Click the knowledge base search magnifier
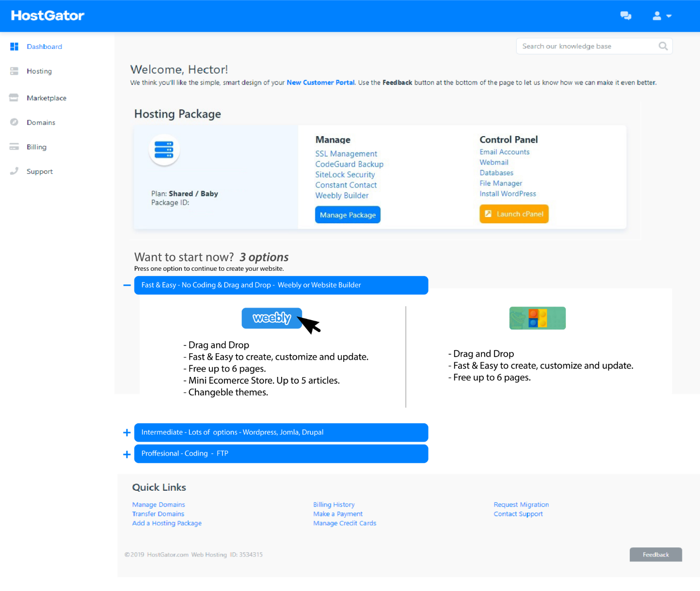This screenshot has width=700, height=591. (663, 46)
